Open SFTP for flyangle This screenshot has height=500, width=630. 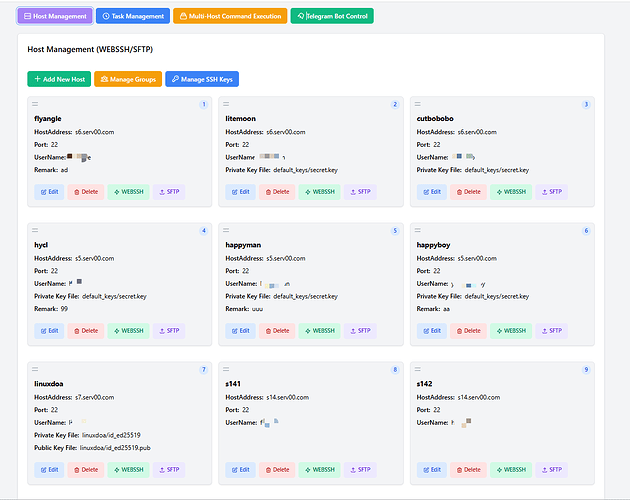(x=169, y=192)
